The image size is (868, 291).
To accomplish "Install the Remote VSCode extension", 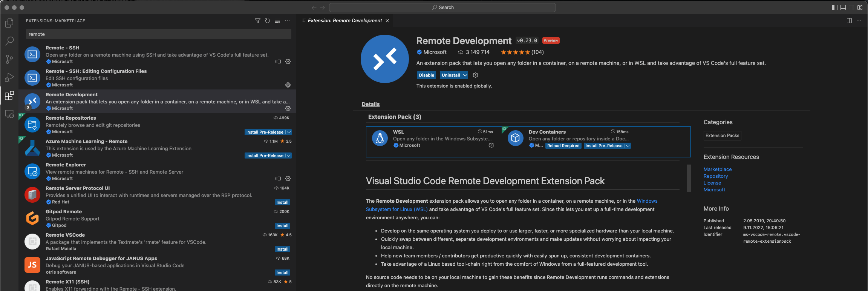I will pyautogui.click(x=282, y=249).
